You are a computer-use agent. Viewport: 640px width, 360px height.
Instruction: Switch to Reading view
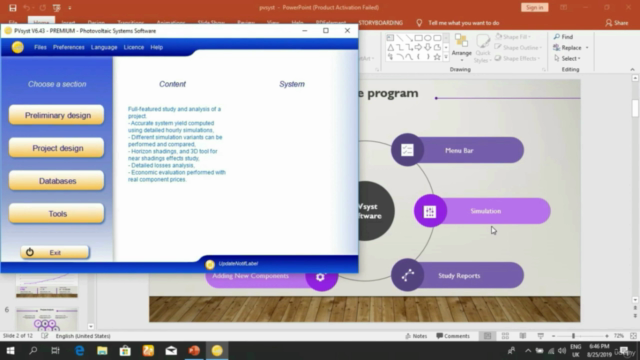point(523,336)
